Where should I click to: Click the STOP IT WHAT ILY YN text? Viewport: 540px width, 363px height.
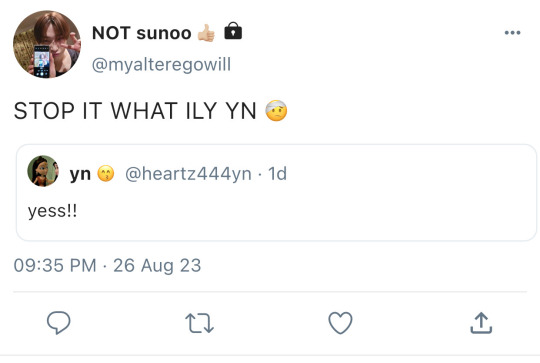click(135, 111)
